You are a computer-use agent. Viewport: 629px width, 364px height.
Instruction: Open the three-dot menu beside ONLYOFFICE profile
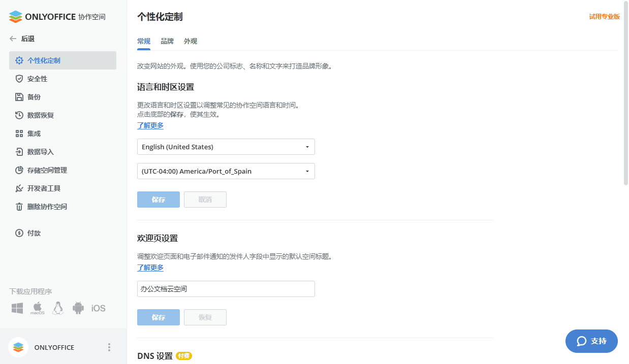pyautogui.click(x=109, y=347)
